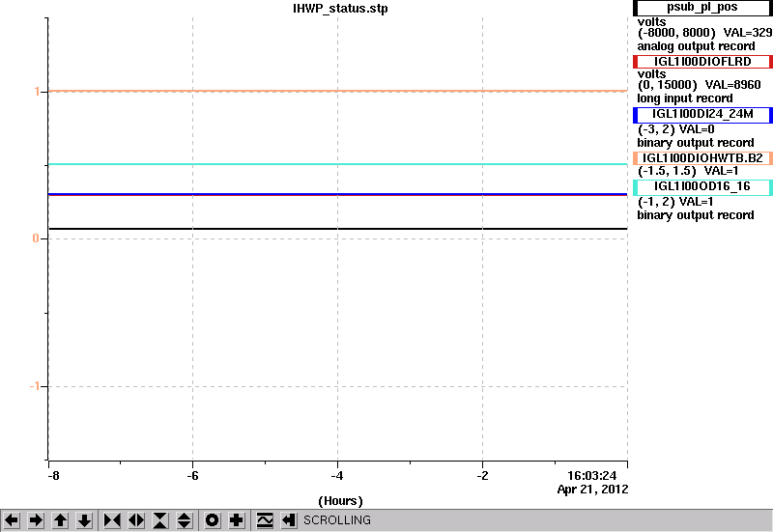
Task: Click the Apr 21, 2012 date label
Action: (x=592, y=490)
